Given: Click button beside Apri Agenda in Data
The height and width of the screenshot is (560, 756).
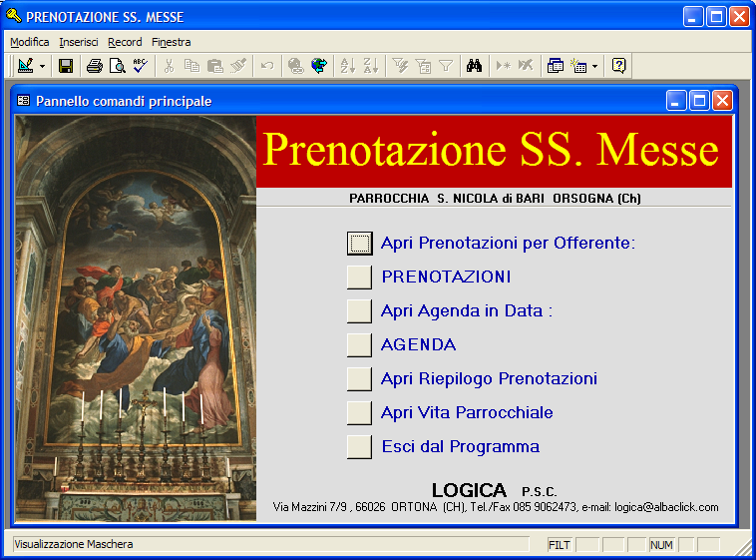Looking at the screenshot, I should [360, 310].
